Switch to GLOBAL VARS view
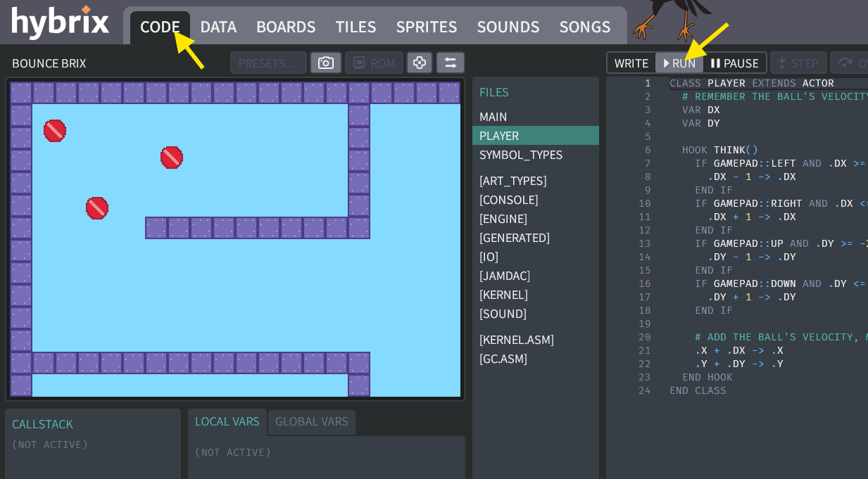 312,422
